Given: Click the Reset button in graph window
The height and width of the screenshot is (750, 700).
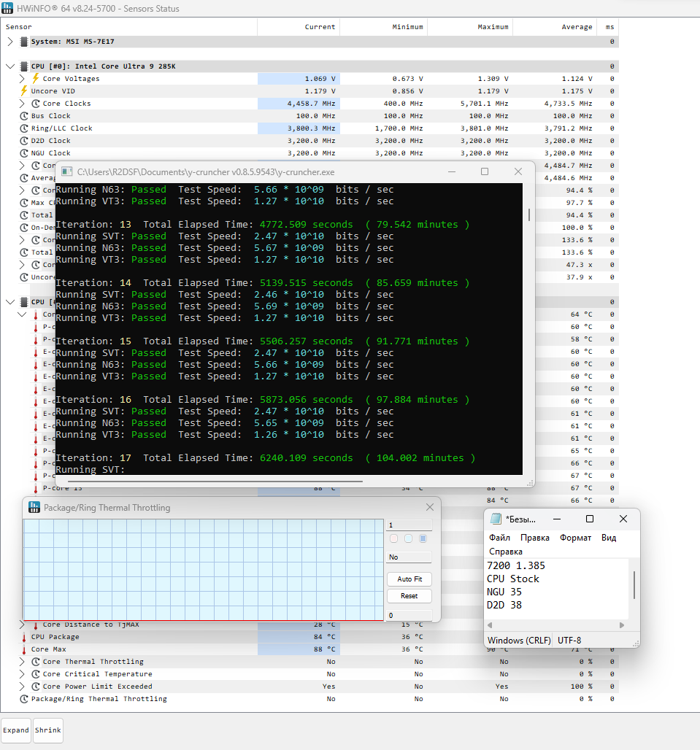Looking at the screenshot, I should point(409,596).
